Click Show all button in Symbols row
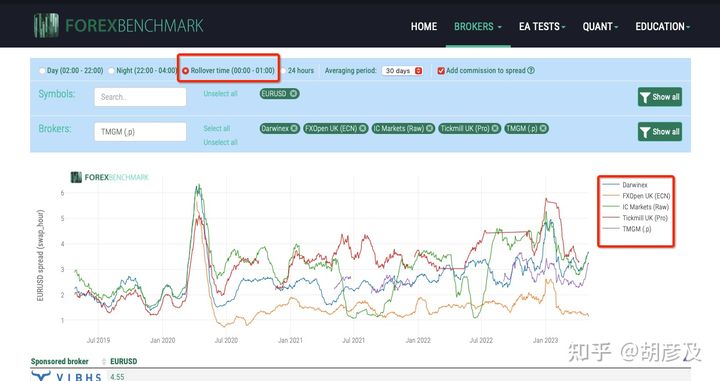Image resolution: width=720 pixels, height=381 pixels. [659, 97]
